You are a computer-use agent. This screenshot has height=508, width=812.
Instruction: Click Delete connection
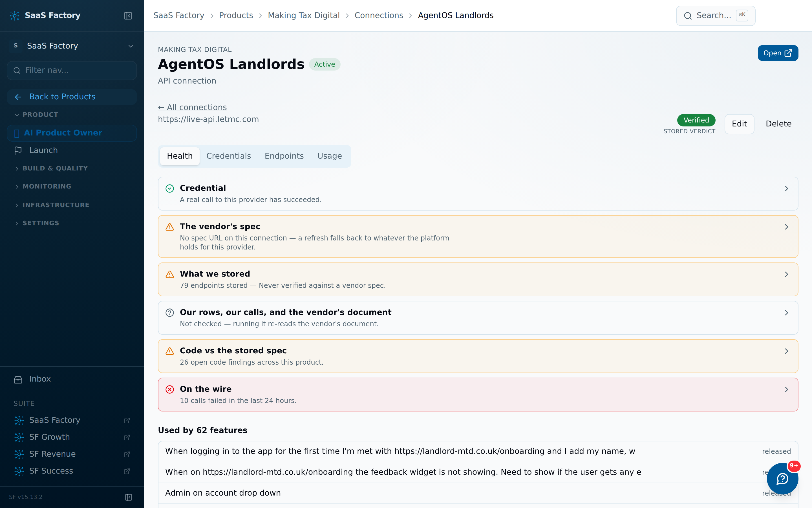[x=778, y=124]
